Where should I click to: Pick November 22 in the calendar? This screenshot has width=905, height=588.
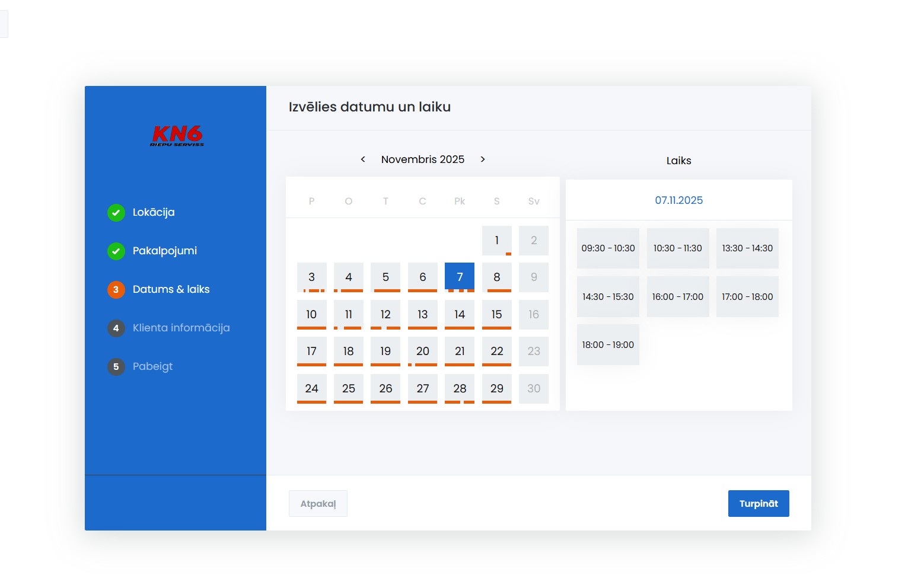497,351
